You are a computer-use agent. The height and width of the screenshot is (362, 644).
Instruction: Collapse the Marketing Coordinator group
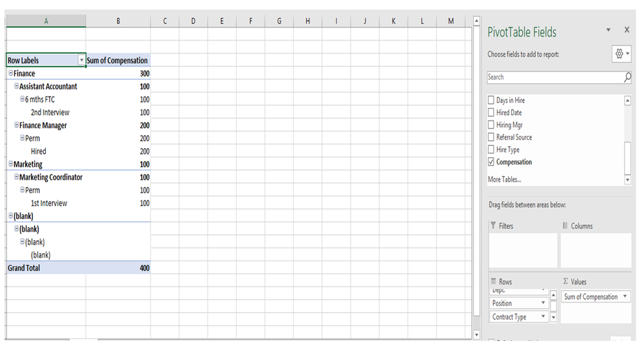16,177
